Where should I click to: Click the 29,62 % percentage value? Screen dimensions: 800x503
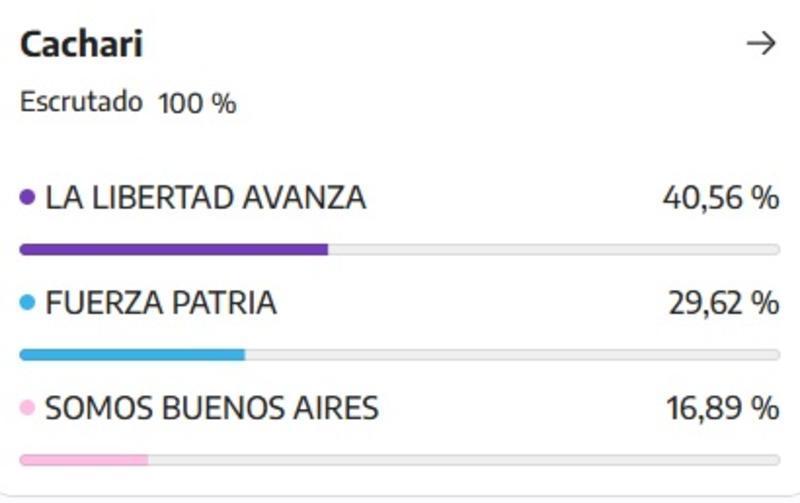[724, 303]
